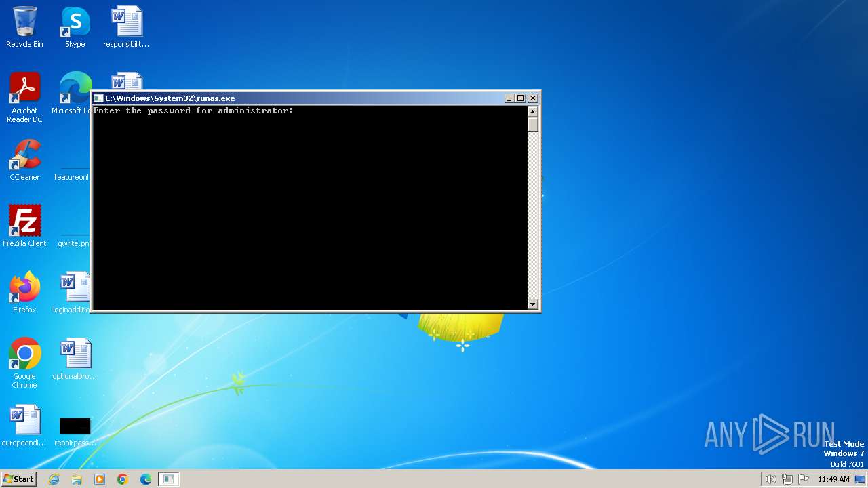Select the optionalbro... Word document

(x=75, y=359)
